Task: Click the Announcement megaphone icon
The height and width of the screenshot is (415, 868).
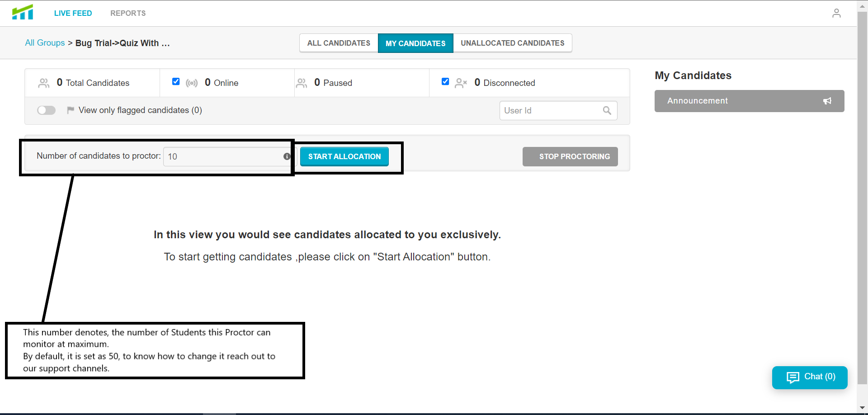Action: [x=827, y=101]
